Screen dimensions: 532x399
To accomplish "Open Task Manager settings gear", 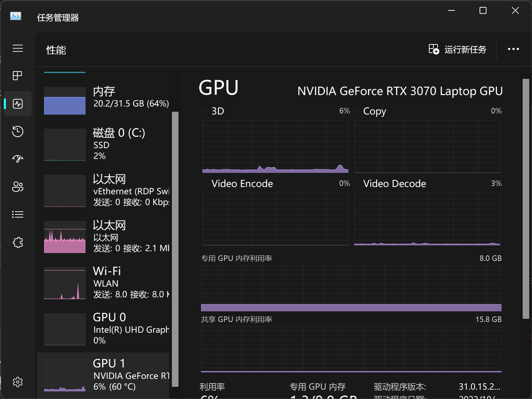I will click(x=18, y=382).
